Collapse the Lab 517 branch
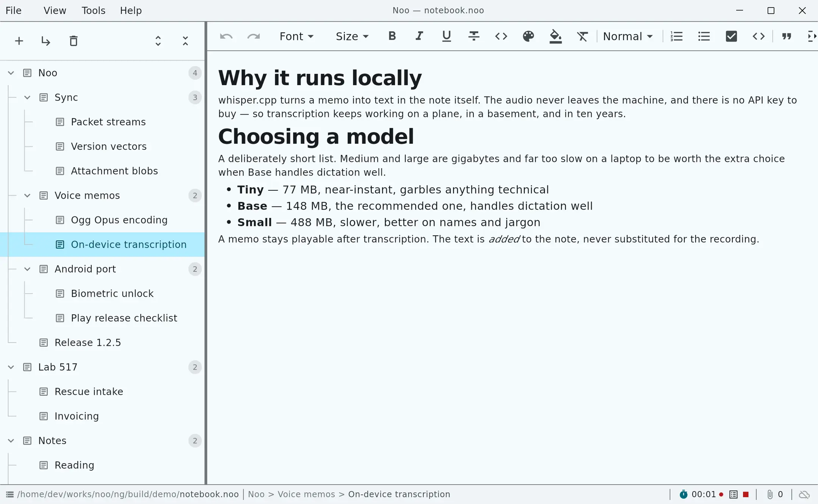This screenshot has height=504, width=818. coord(11,367)
